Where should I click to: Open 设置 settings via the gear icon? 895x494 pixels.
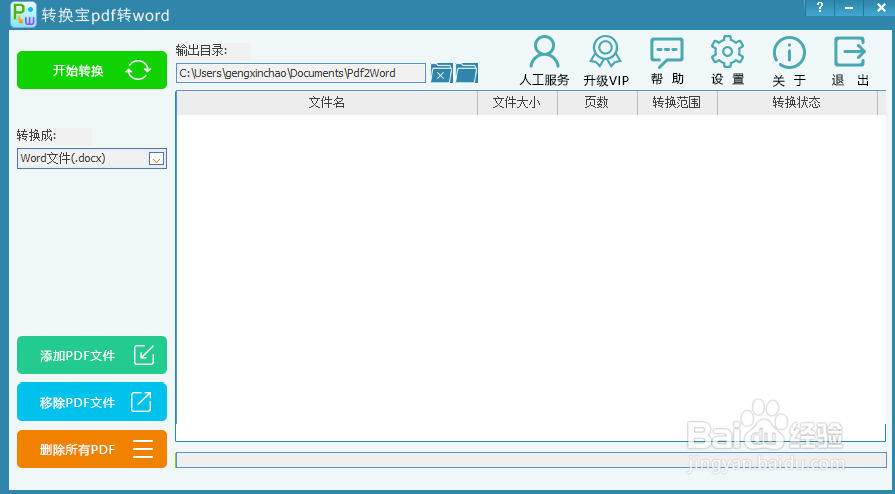[727, 61]
